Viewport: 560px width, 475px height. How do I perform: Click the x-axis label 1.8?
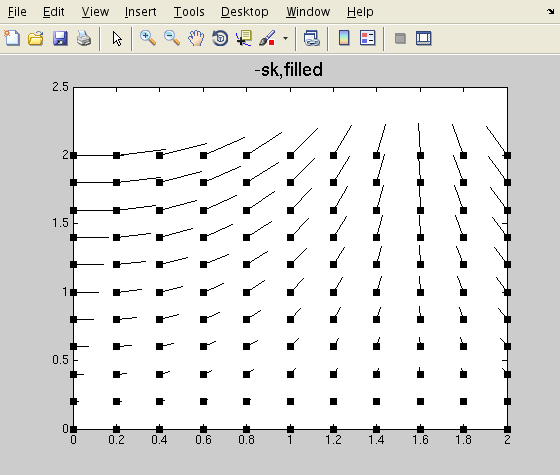(463, 440)
